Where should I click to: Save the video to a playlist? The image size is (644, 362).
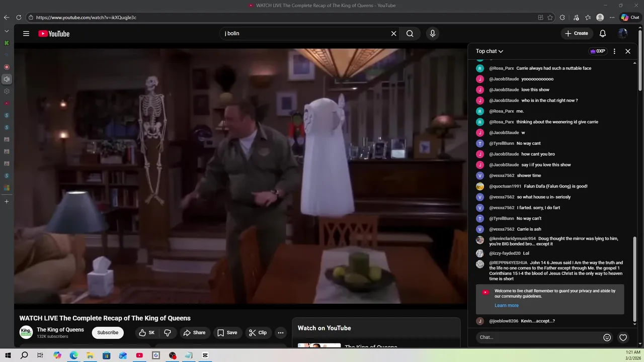(x=227, y=333)
